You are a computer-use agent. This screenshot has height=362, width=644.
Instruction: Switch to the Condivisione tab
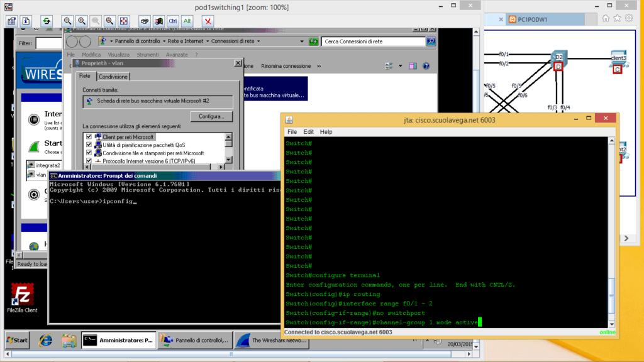(114, 77)
